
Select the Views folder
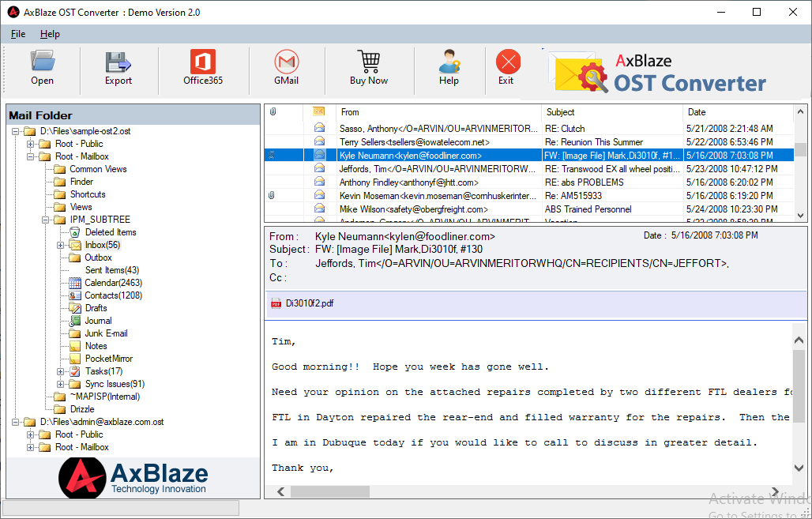pos(81,207)
